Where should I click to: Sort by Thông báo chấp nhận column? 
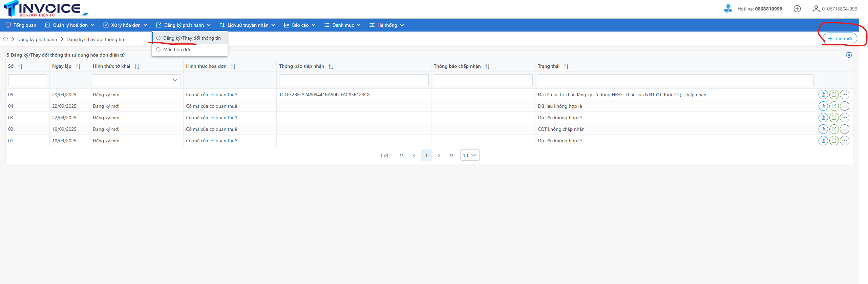pyautogui.click(x=487, y=66)
